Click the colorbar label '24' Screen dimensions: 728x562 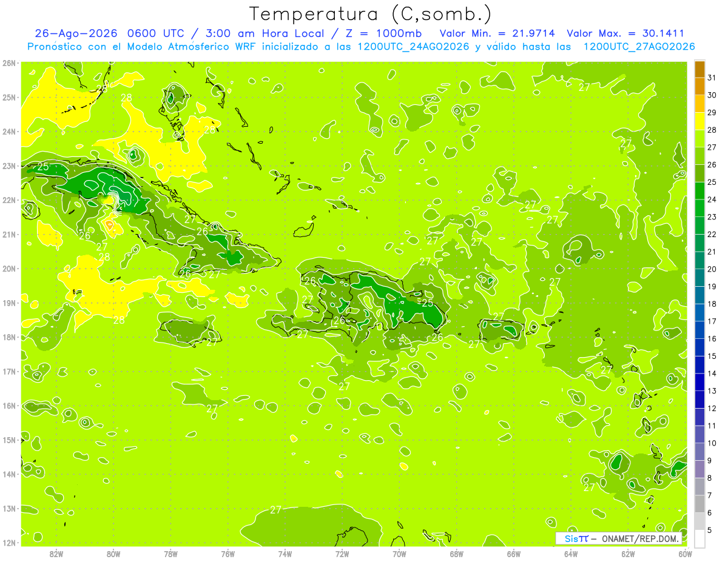pyautogui.click(x=712, y=199)
